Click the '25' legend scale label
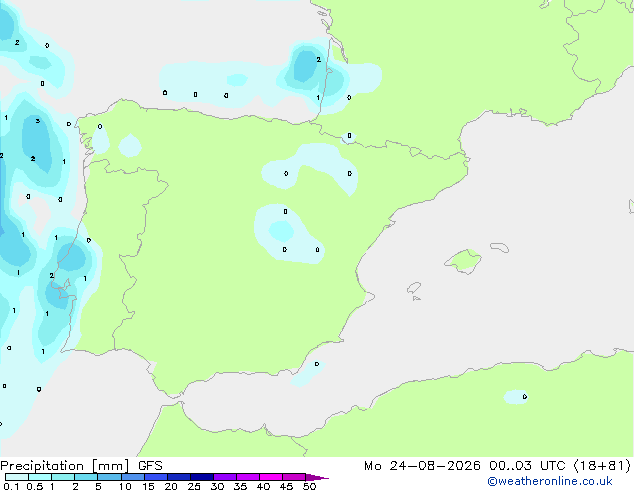 pos(194,486)
